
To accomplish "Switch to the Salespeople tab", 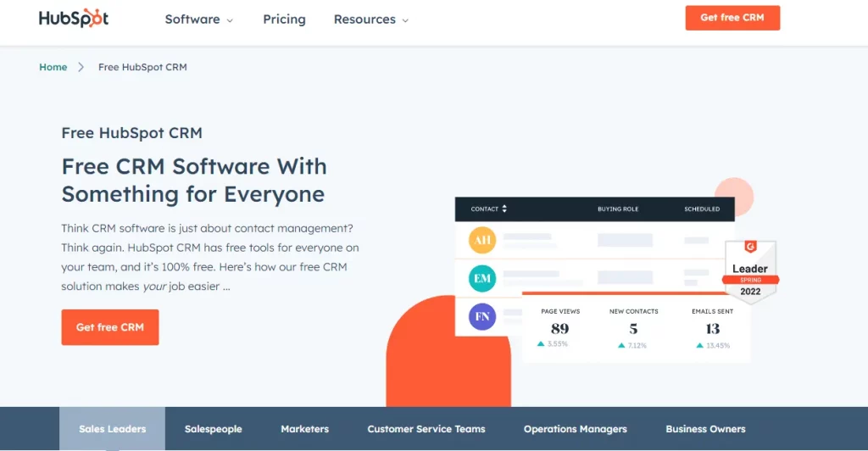I will coord(213,429).
